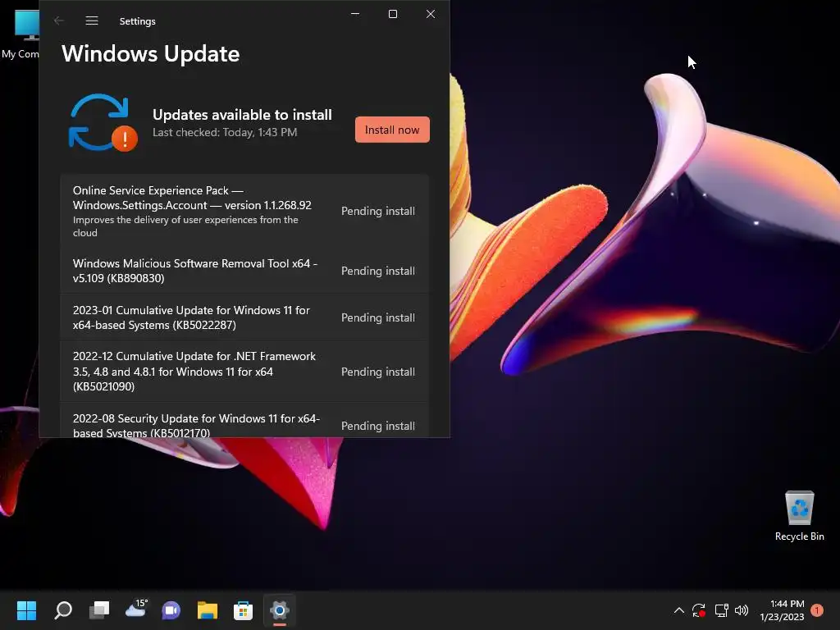Open the Start menu
840x630 pixels.
pos(26,610)
